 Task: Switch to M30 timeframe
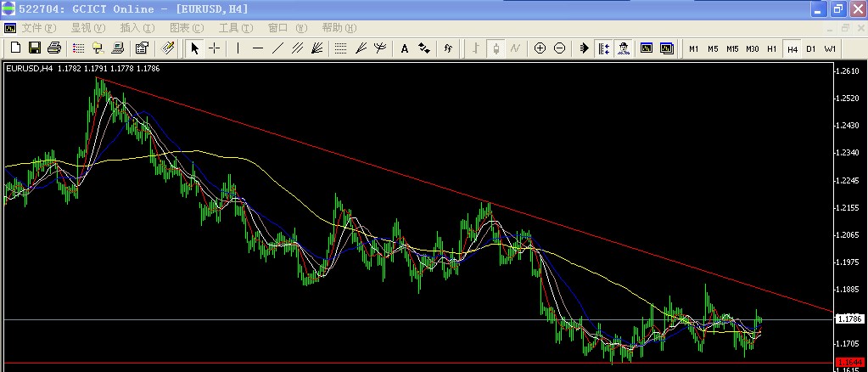pyautogui.click(x=753, y=48)
